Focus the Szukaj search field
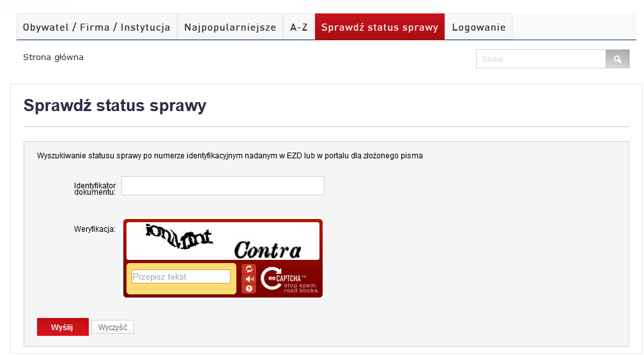Viewport: 644px width, 355px height. point(540,59)
